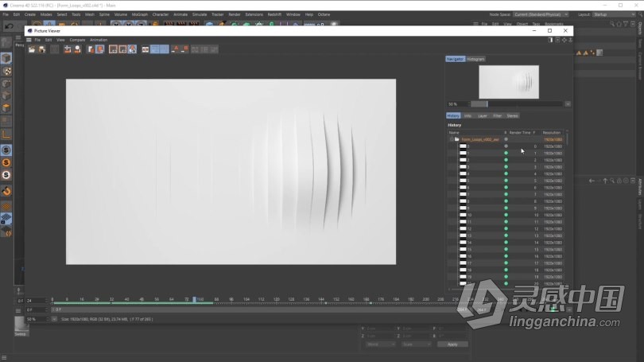
Task: Select the Form_Loops folder entry in History
Action: pos(479,139)
